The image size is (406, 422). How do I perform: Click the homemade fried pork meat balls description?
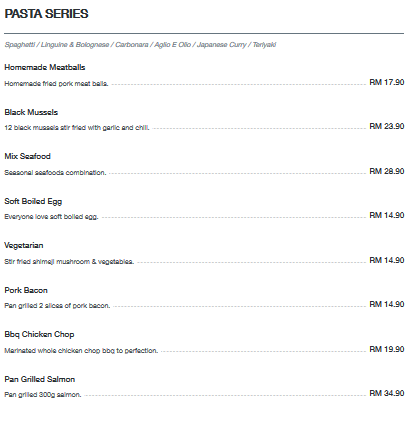(x=56, y=84)
